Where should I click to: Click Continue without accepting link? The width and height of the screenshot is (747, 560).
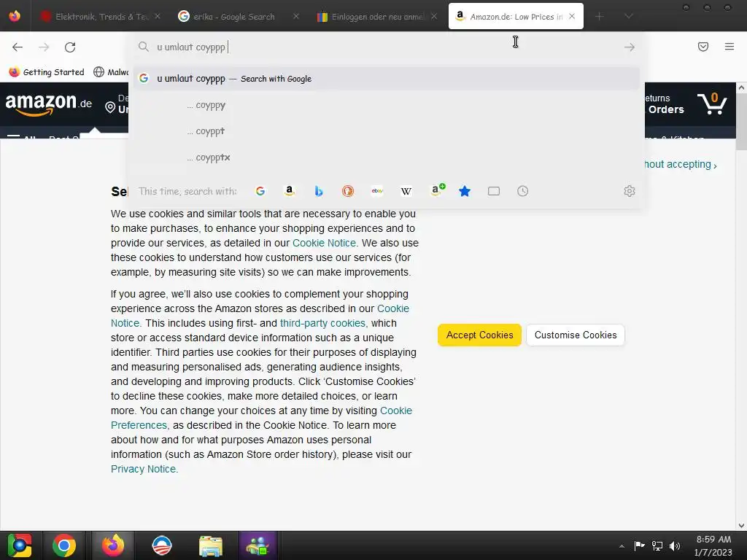click(x=680, y=164)
